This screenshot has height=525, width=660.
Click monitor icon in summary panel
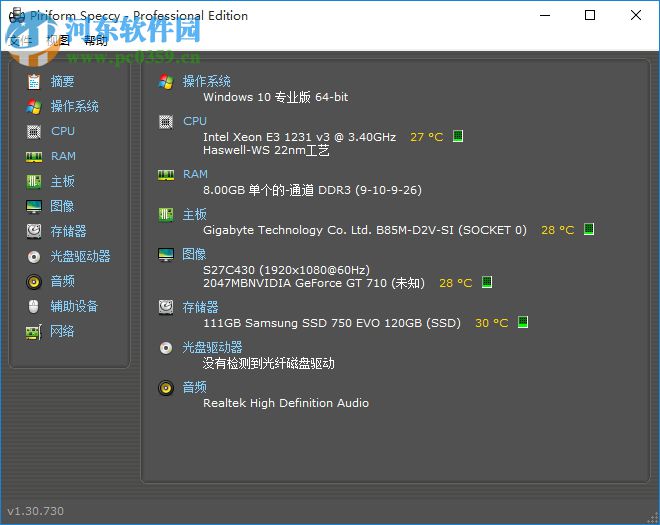166,255
